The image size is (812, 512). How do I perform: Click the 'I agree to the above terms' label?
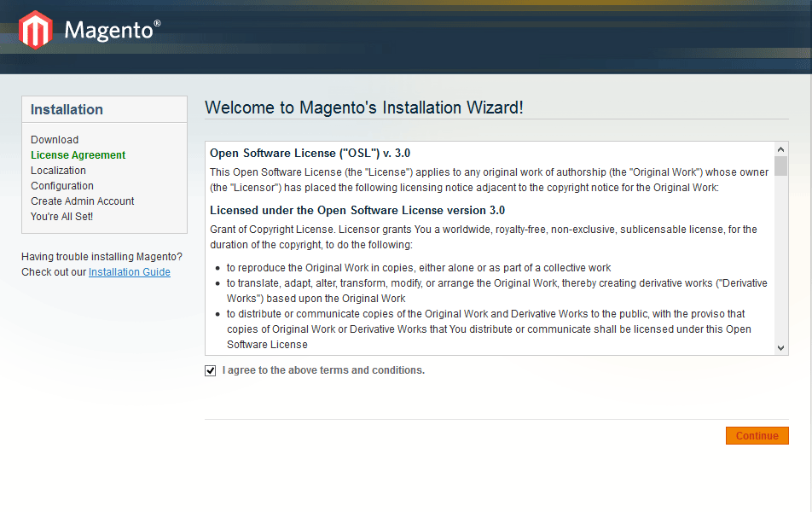tap(323, 370)
